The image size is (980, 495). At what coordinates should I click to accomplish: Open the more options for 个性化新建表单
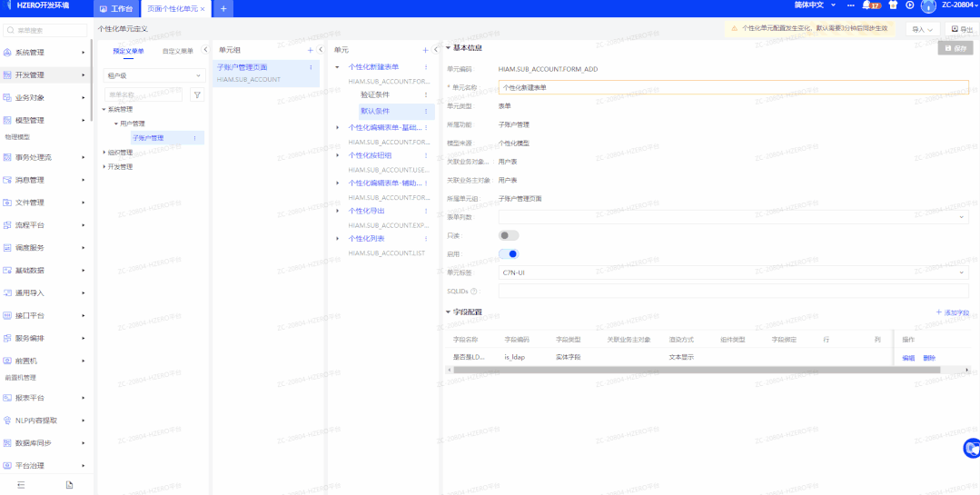pos(426,67)
